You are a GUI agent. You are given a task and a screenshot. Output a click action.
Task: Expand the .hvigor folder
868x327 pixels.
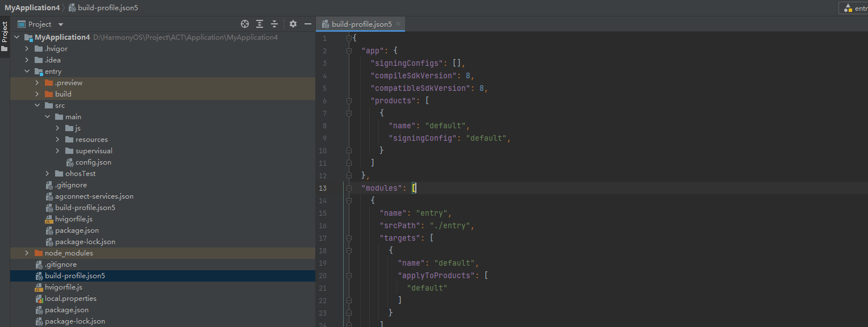tap(27, 49)
